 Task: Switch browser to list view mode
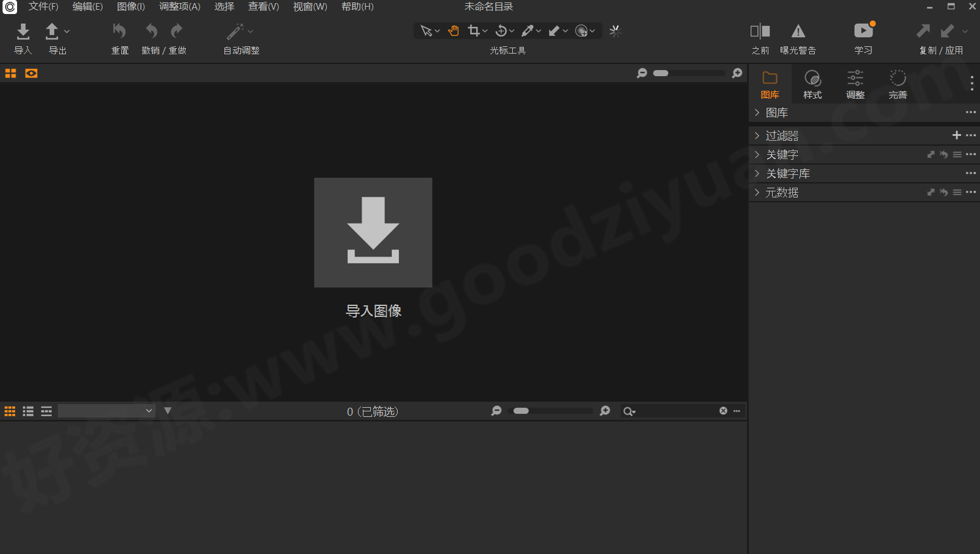(28, 411)
